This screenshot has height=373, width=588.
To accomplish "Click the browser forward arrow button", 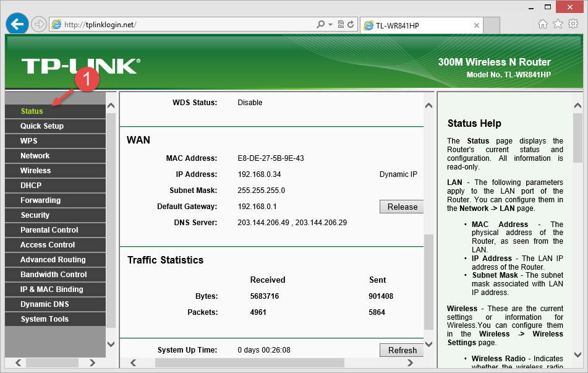I will tap(38, 25).
